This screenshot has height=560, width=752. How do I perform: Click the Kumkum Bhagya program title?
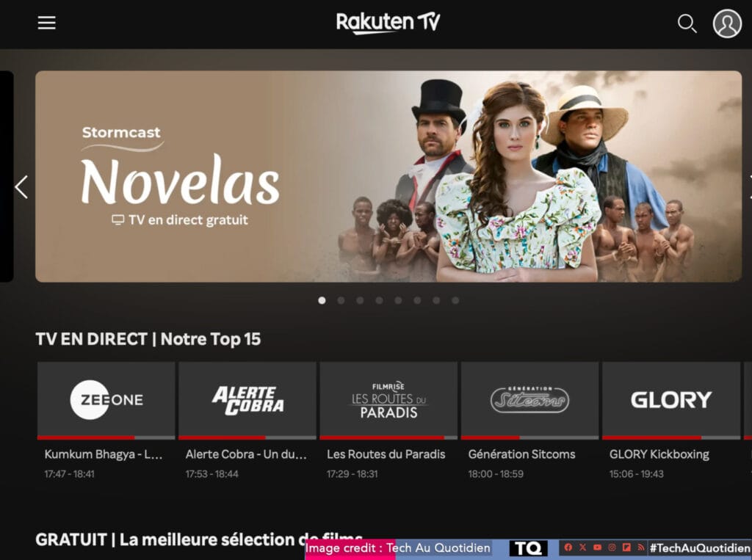[104, 454]
